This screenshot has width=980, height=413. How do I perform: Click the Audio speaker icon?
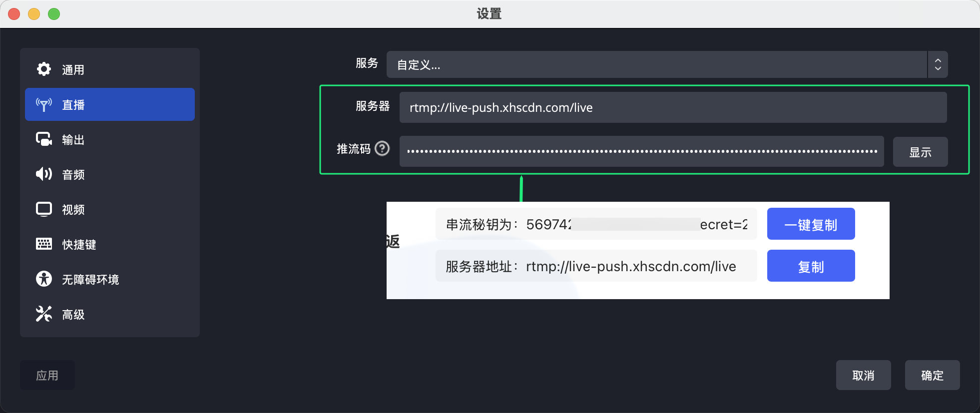point(44,174)
